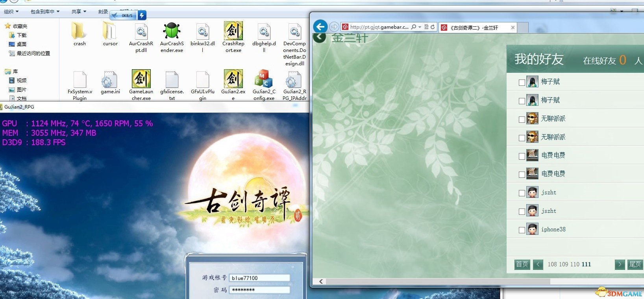
Task: Open the AurCrashSender.exe bug icon
Action: point(172,31)
